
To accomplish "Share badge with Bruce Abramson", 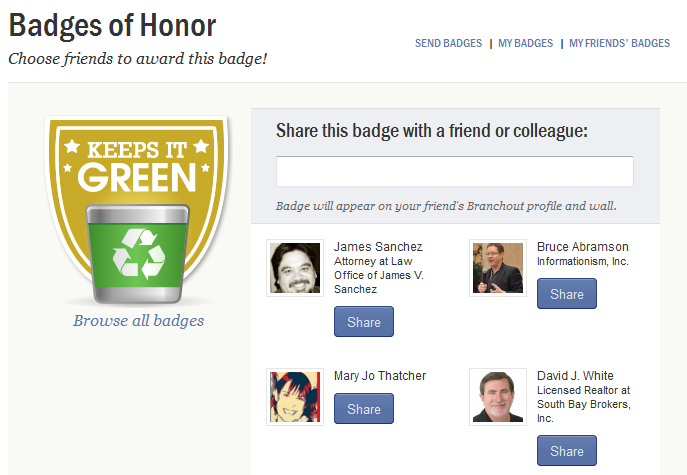I will [x=567, y=294].
